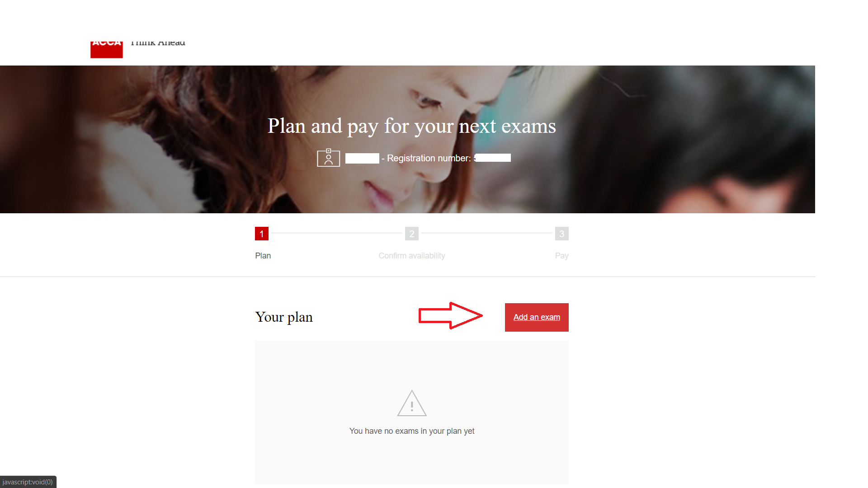Select step 3 number box
Image resolution: width=868 pixels, height=488 pixels.
[x=562, y=234]
